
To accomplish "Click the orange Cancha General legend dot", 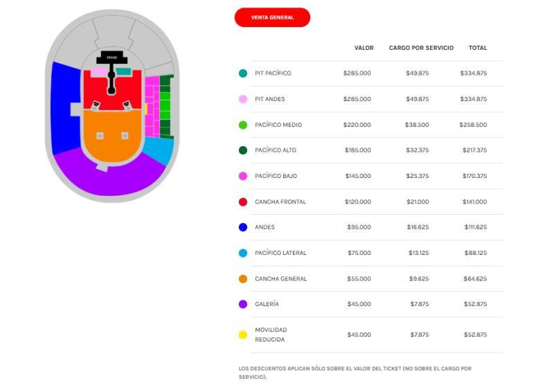I will (242, 279).
